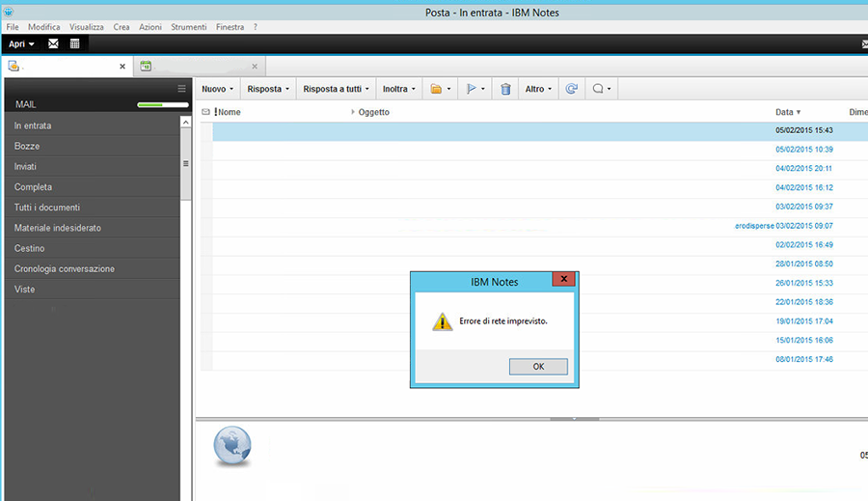Sort by the Oggetto column header
868x501 pixels.
coord(373,112)
